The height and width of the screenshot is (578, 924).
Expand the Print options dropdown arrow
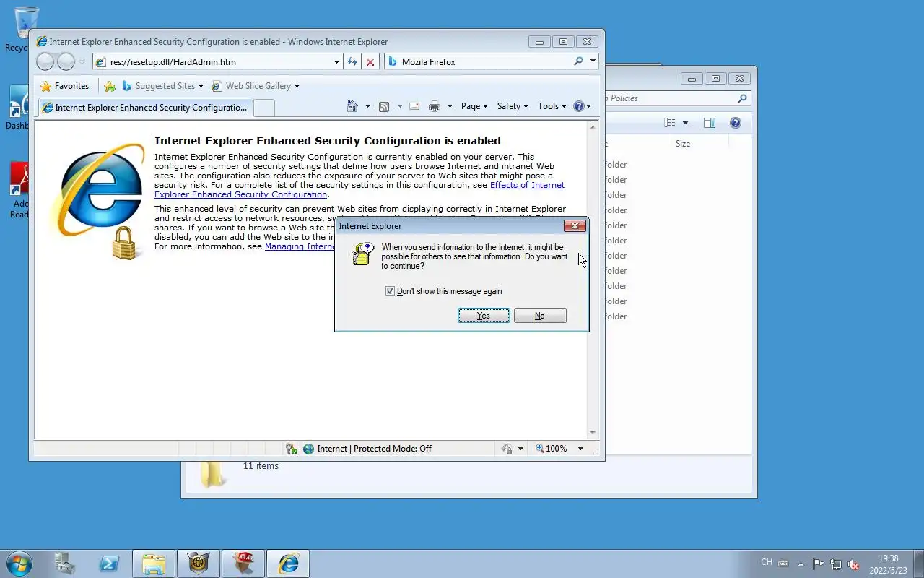point(450,106)
